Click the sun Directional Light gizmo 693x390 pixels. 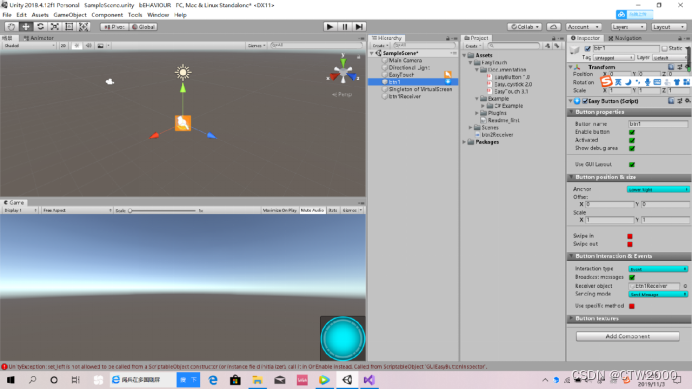tap(183, 72)
